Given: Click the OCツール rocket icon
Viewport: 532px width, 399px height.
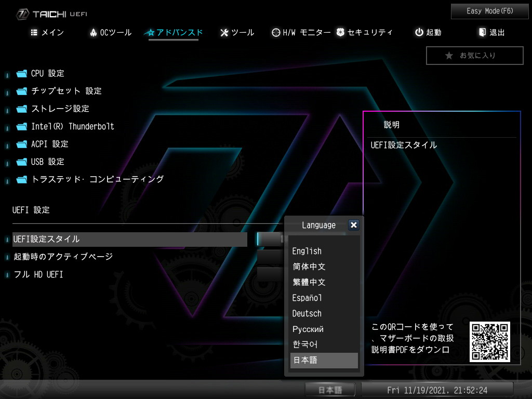Looking at the screenshot, I should point(94,32).
